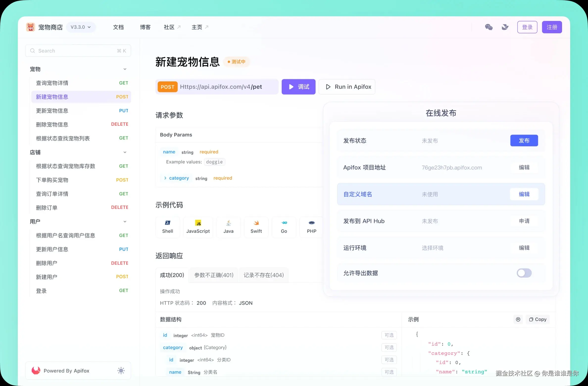Edit the 自定义域名 custom domain

click(x=524, y=194)
